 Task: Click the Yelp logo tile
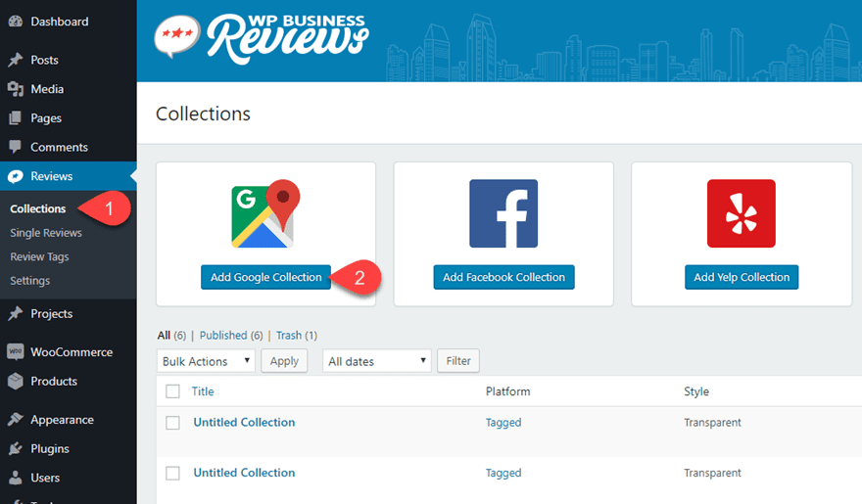coord(742,213)
